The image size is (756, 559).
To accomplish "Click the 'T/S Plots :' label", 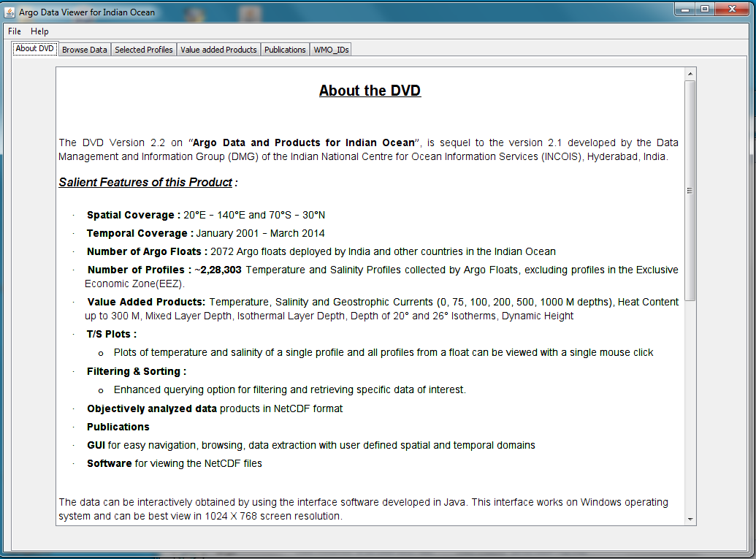I will 111,334.
